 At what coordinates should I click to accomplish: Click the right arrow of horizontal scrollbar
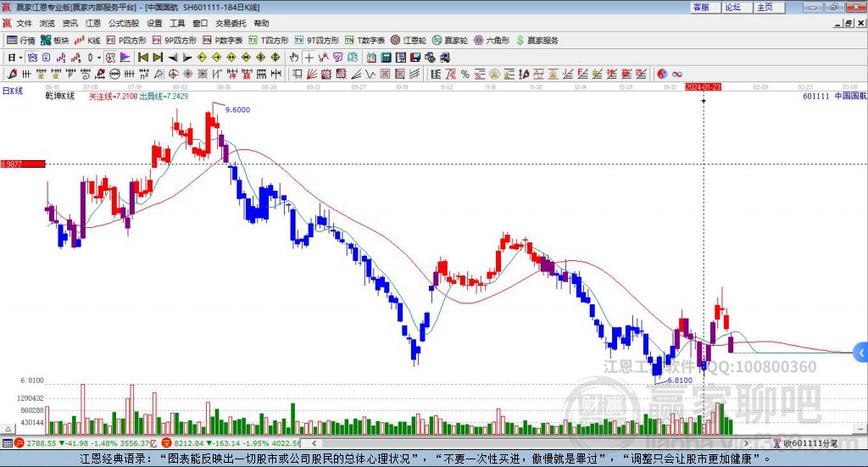pos(746,443)
